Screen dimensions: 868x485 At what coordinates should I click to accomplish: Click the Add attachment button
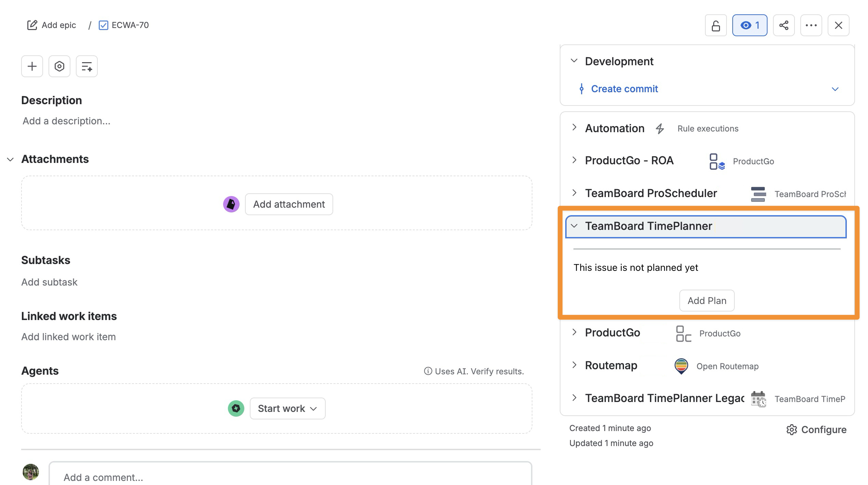289,204
